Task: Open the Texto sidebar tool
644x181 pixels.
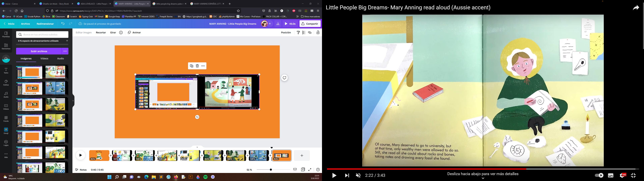Action: point(6,71)
